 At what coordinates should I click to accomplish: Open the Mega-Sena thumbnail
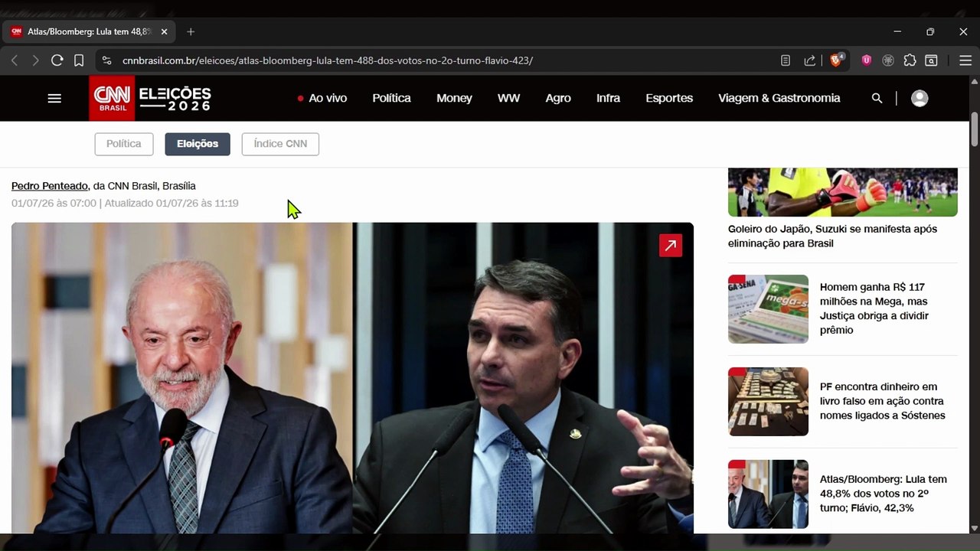pos(768,309)
